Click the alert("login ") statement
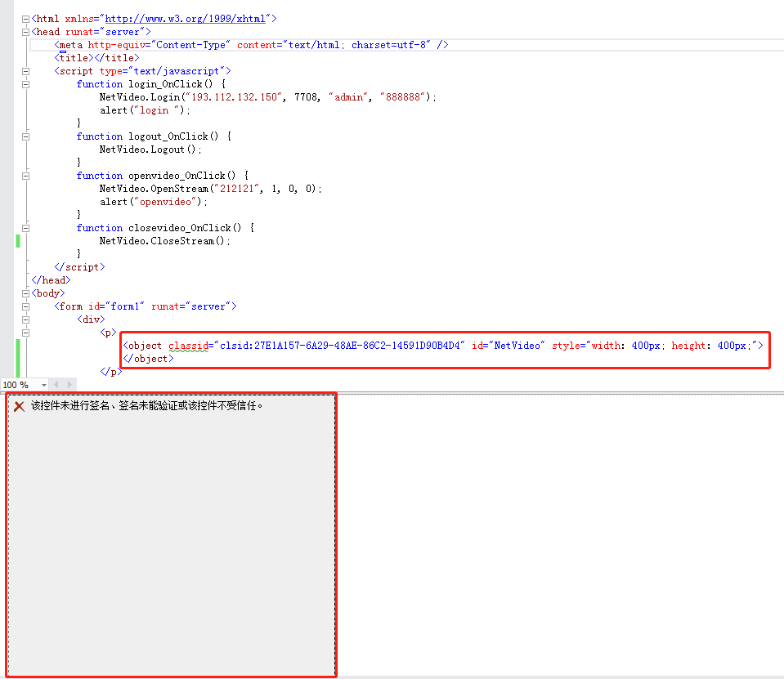Viewport: 784px width, 679px height. tap(145, 110)
